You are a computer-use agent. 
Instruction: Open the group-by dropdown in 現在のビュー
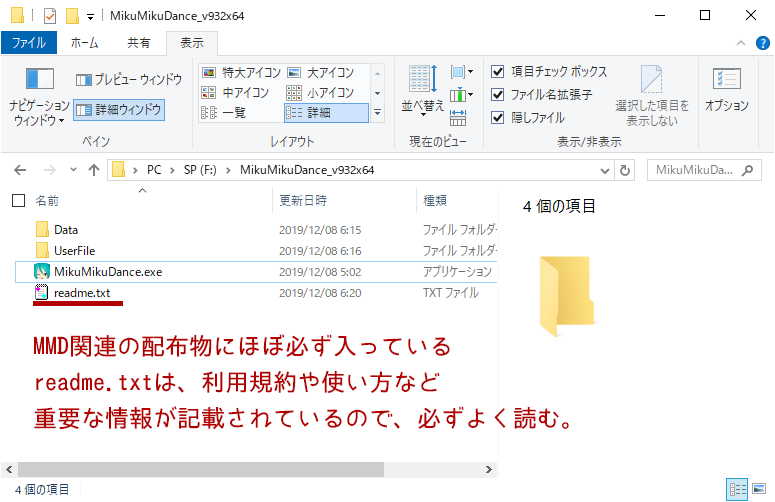(462, 72)
